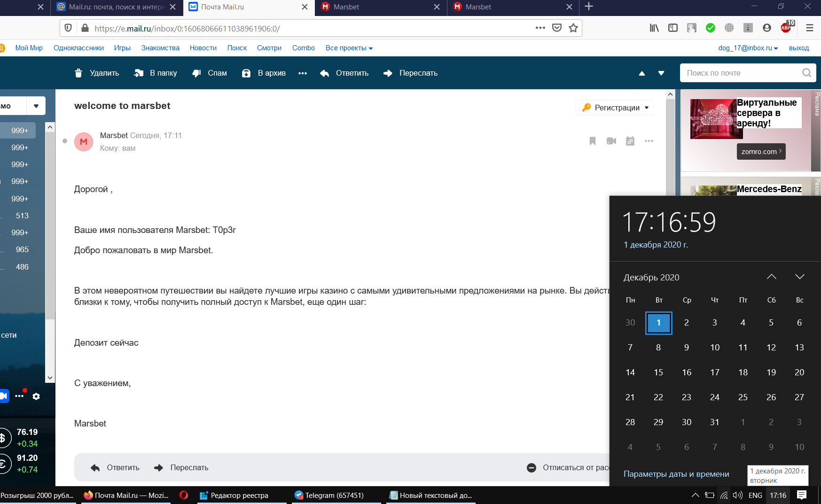The width and height of the screenshot is (821, 504).
Task: Click the Marsbet sender avatar
Action: point(84,141)
